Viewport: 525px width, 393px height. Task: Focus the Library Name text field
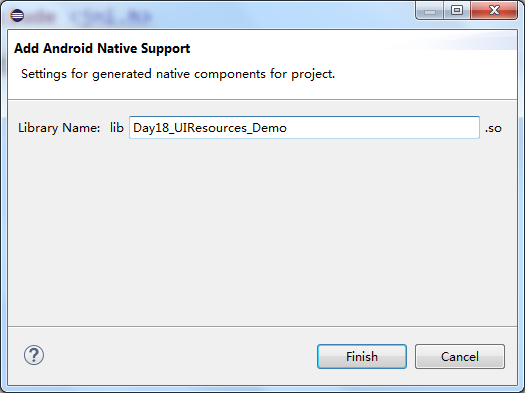click(304, 128)
